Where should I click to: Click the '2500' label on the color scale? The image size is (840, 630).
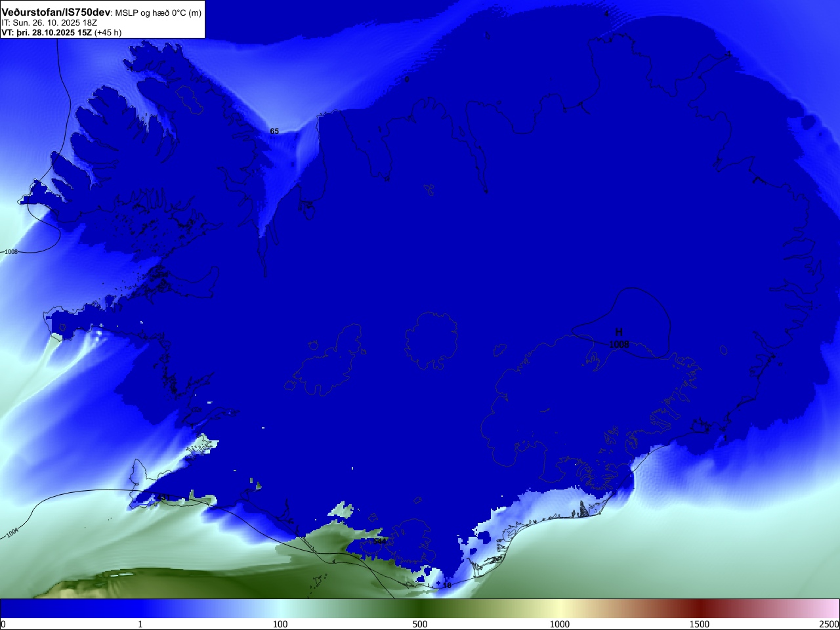tap(829, 624)
